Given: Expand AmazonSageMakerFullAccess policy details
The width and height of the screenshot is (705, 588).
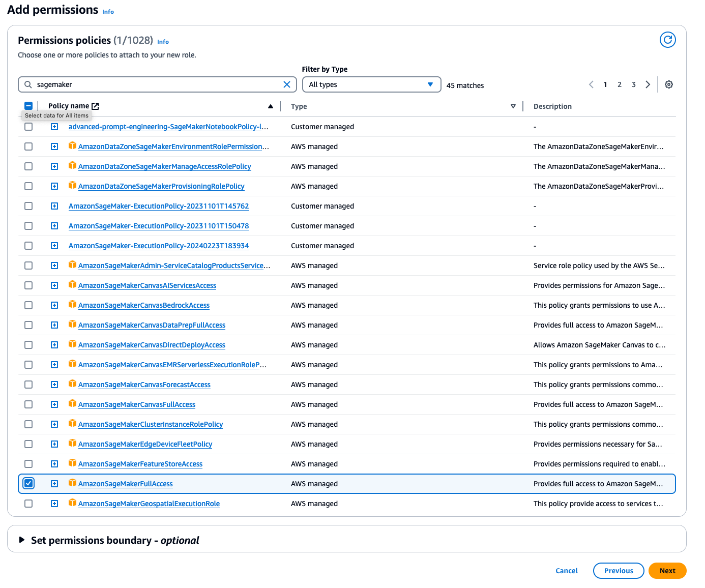Looking at the screenshot, I should click(x=54, y=484).
